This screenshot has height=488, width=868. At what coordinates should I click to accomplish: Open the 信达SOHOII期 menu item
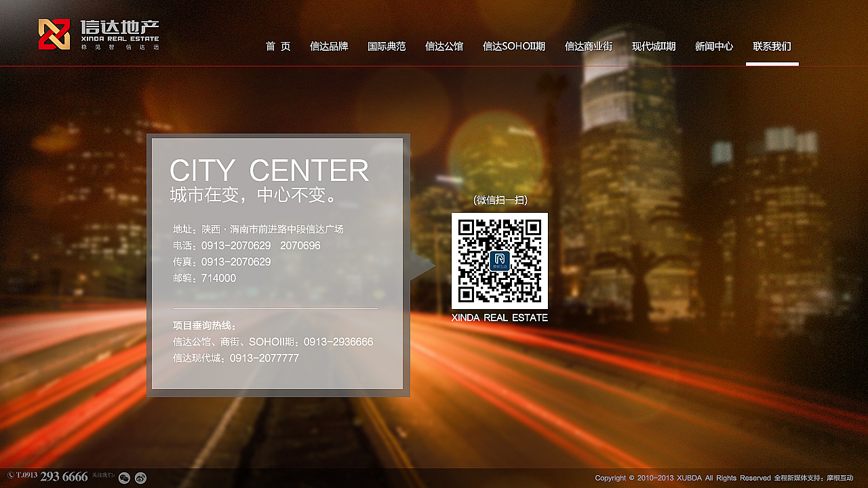(x=514, y=46)
